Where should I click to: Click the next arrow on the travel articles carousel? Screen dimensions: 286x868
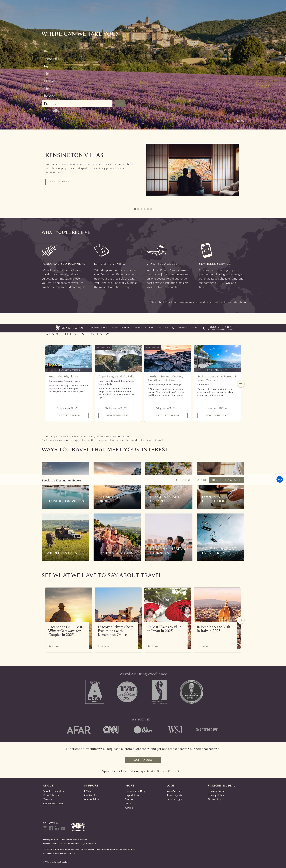click(241, 620)
